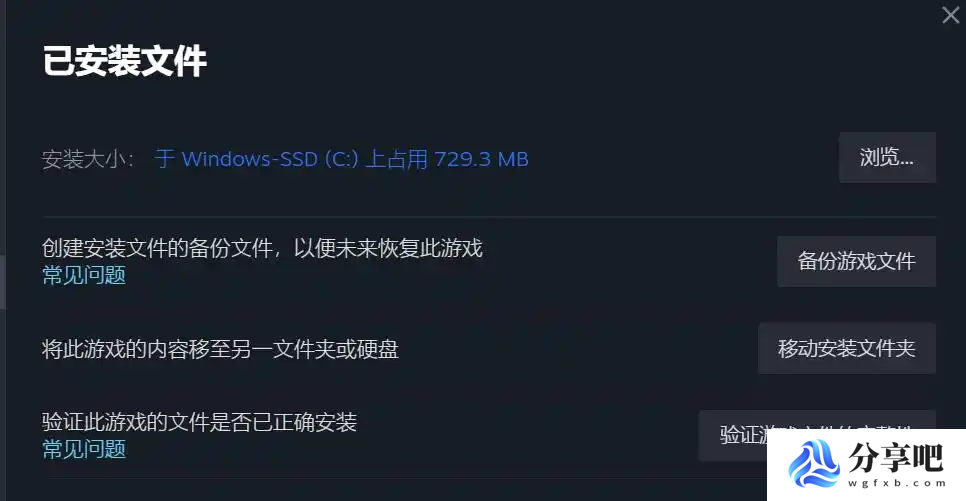
Task: Click the separator line below install size
Action: tap(490, 217)
